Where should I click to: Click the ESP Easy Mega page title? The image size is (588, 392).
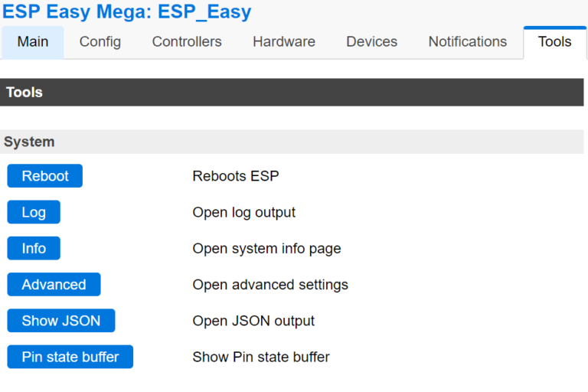[127, 12]
